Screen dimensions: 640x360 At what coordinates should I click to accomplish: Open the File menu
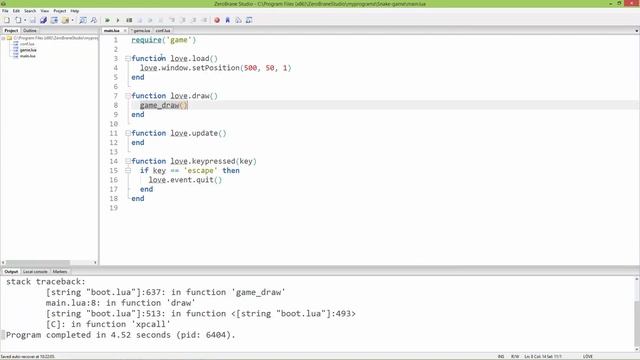pos(5,11)
